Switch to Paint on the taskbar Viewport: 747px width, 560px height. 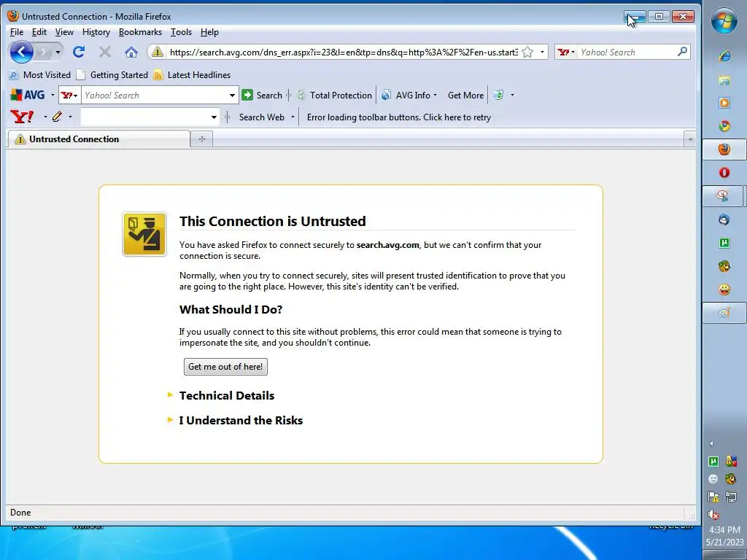pyautogui.click(x=723, y=313)
